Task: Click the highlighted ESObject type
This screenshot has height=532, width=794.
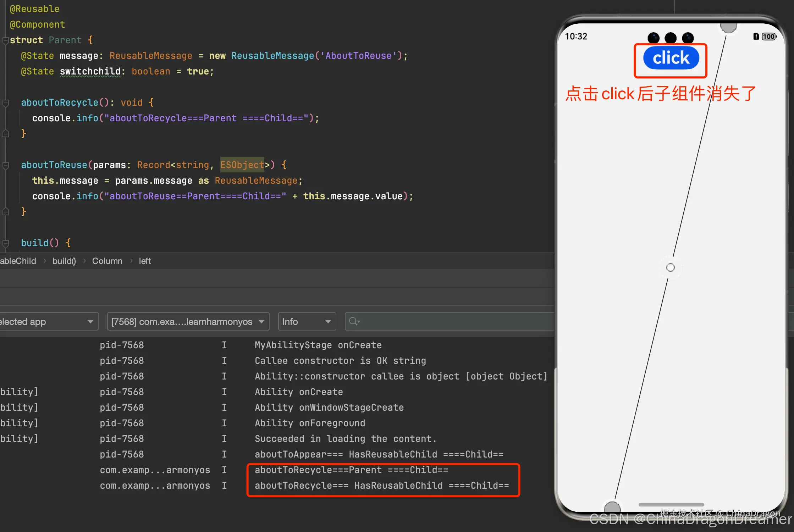Action: [x=242, y=165]
